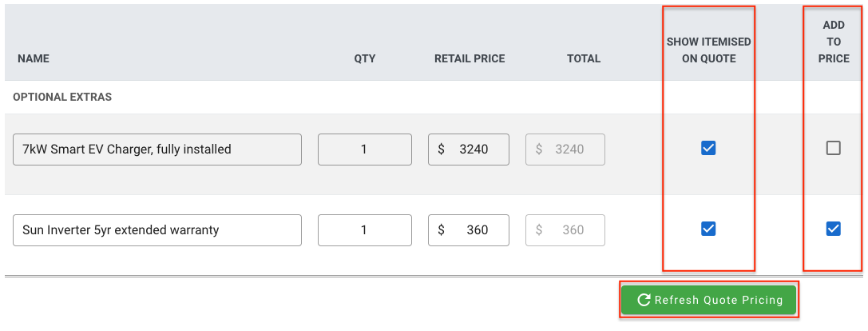Click the refresh icon on the green button
The height and width of the screenshot is (331, 868).
point(644,300)
